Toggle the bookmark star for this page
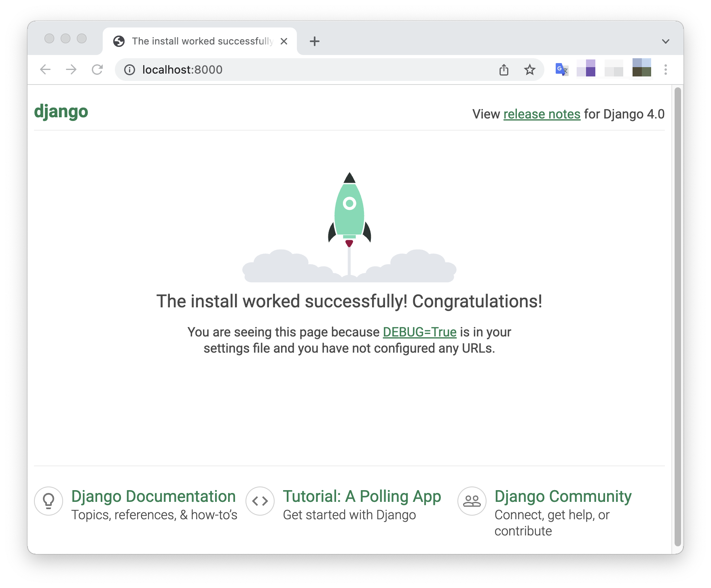This screenshot has width=711, height=588. coord(530,70)
